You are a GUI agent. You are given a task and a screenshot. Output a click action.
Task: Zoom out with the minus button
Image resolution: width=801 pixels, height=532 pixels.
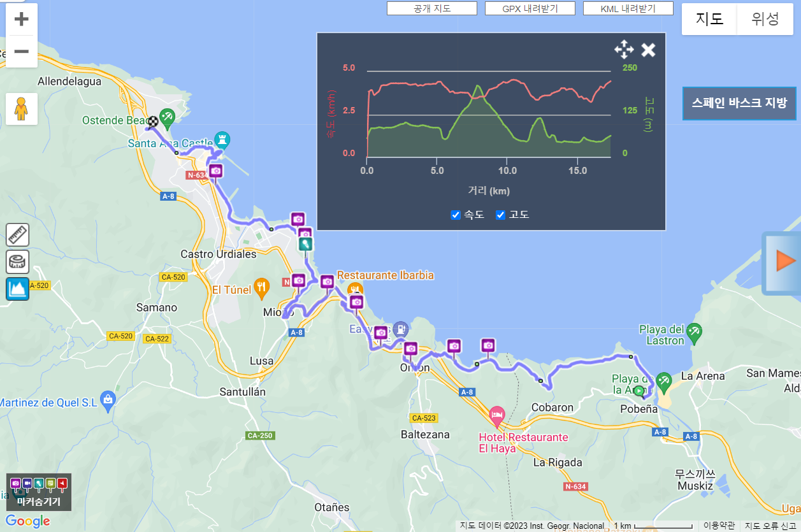pyautogui.click(x=22, y=51)
